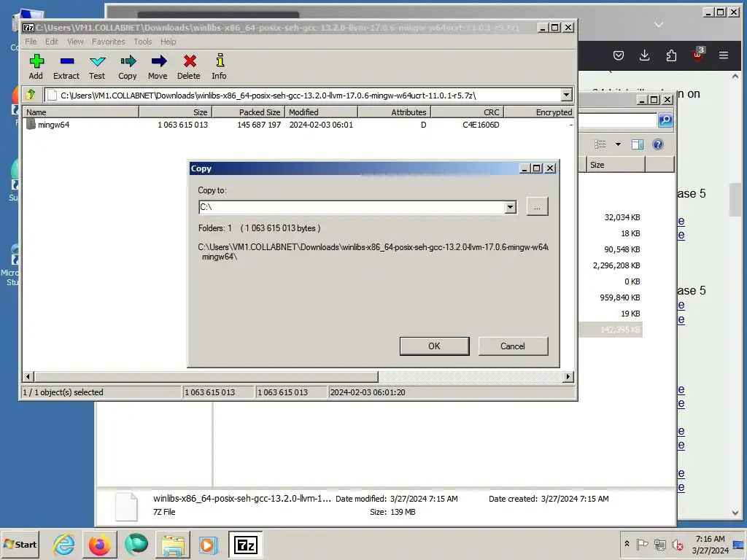Image resolution: width=747 pixels, height=560 pixels.
Task: Click 7-Zip horizontal scroll right arrow
Action: pos(568,377)
